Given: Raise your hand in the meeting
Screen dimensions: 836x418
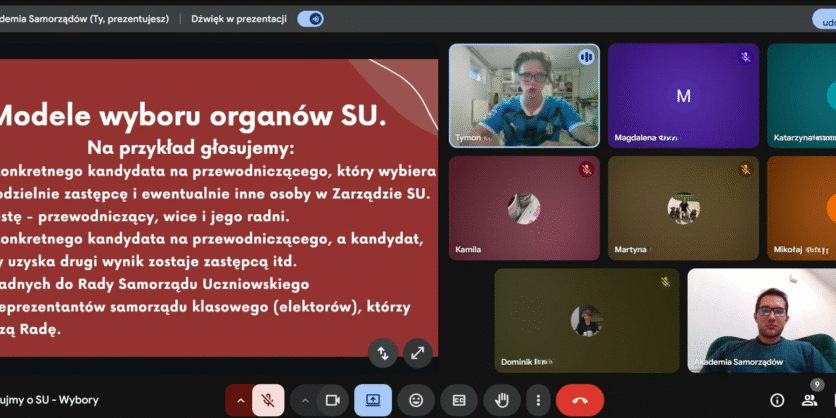Looking at the screenshot, I should [x=502, y=400].
